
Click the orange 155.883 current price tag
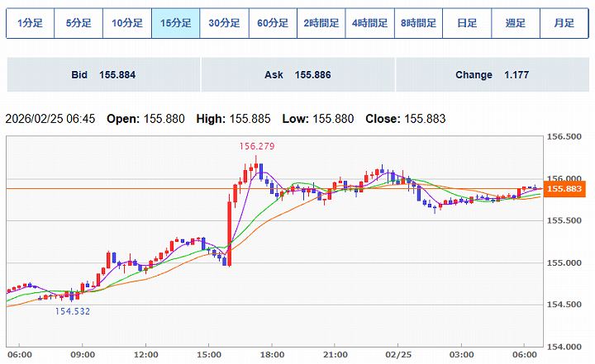click(566, 189)
